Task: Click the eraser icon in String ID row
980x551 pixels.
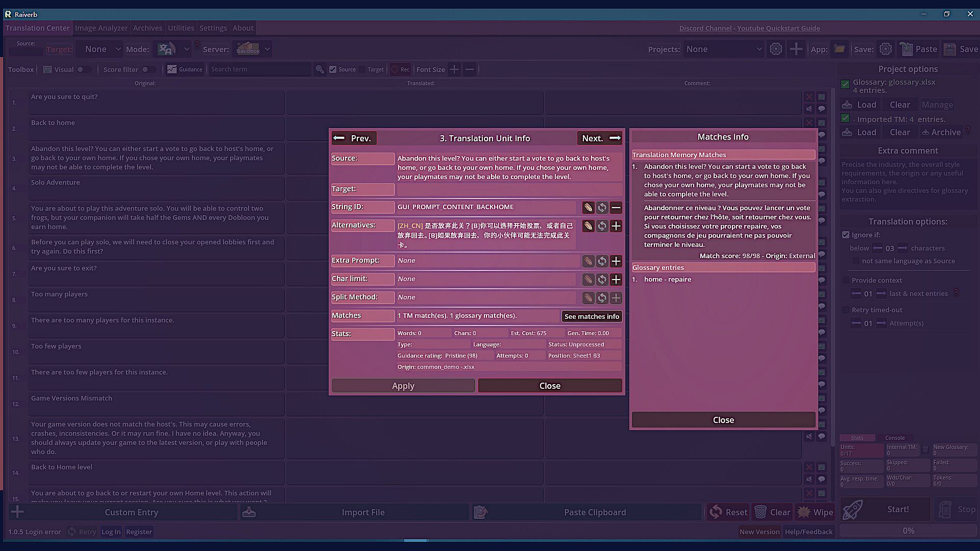Action: (588, 208)
